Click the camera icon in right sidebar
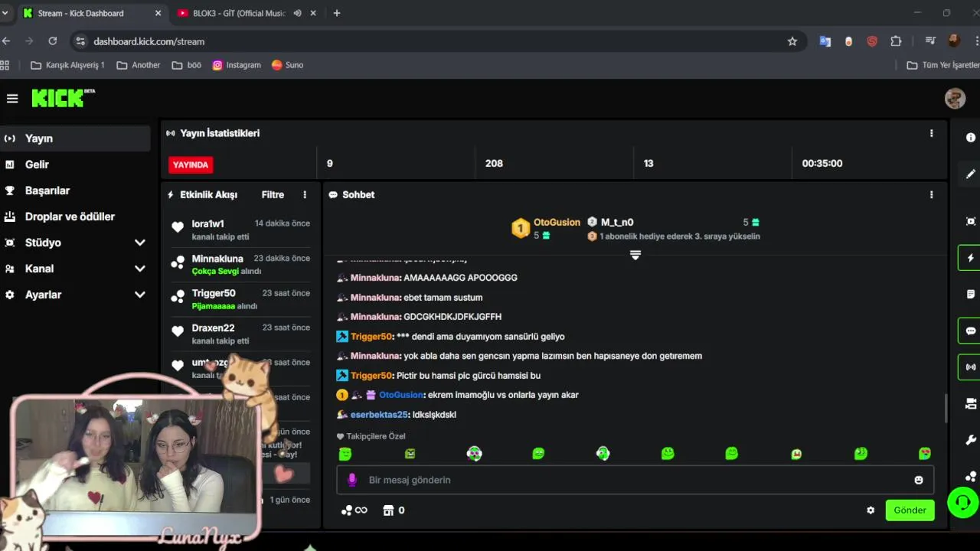980x551 pixels. point(971,404)
